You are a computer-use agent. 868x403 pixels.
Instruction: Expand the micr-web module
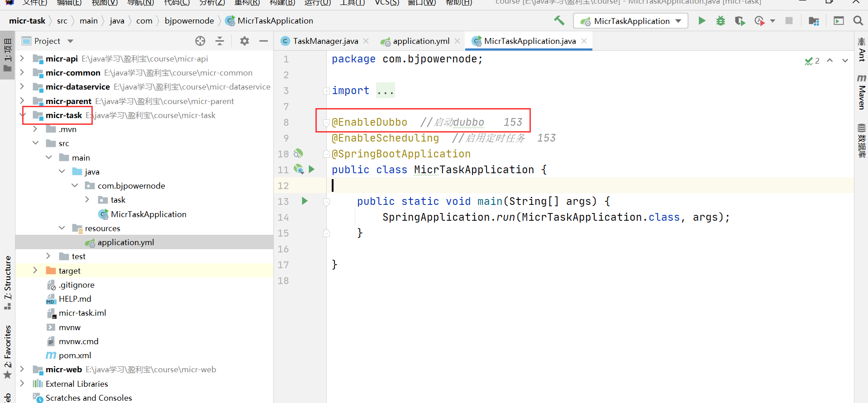22,369
